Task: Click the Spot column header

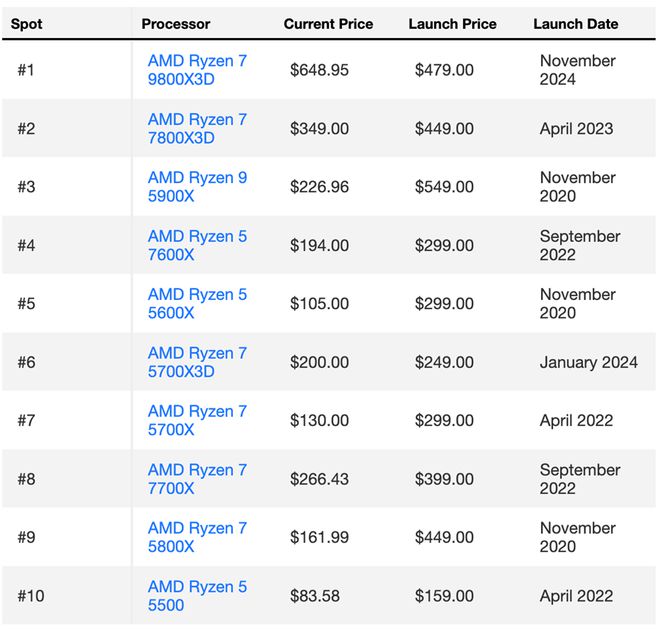Action: [27, 24]
